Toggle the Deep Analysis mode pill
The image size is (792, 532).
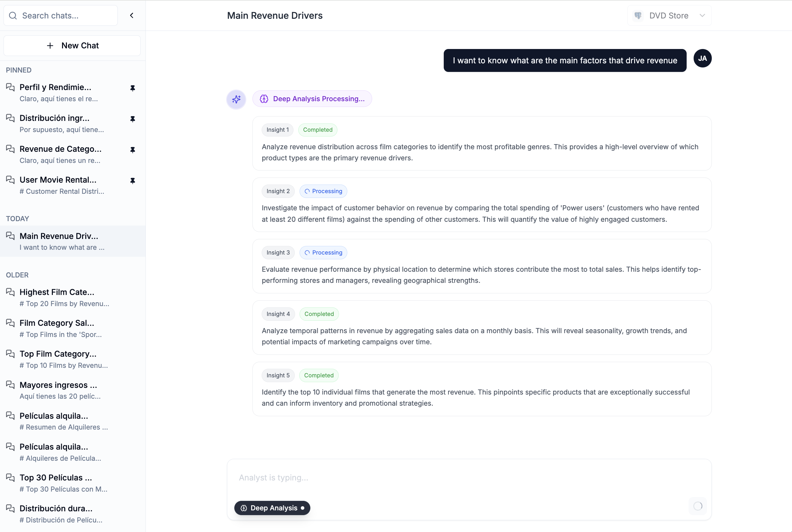click(272, 508)
